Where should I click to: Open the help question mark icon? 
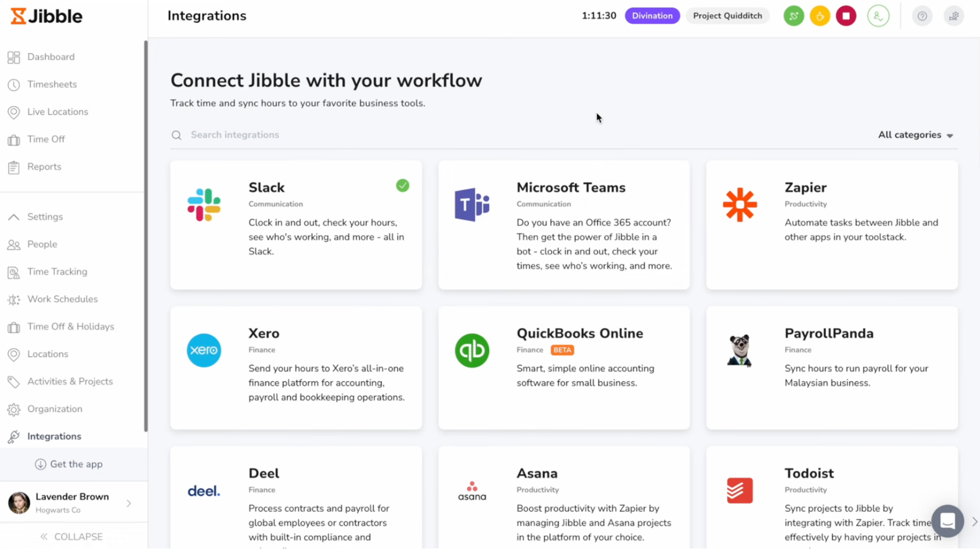click(x=922, y=16)
